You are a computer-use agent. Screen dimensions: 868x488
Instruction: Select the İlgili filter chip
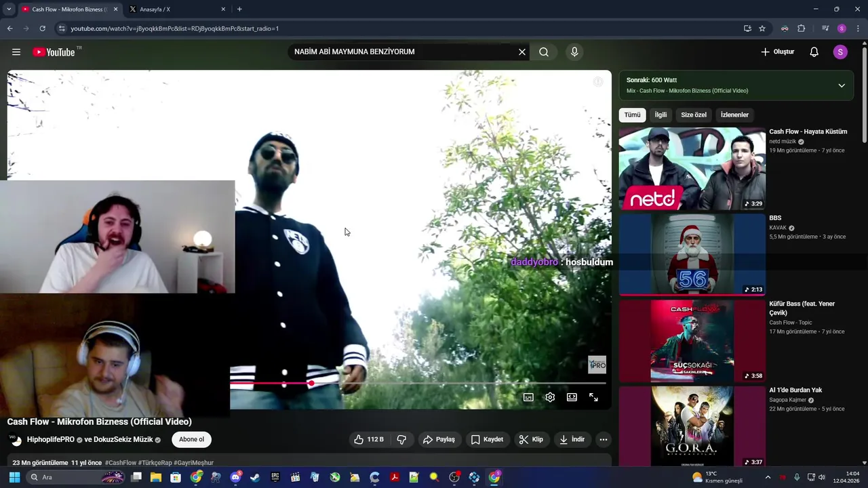(x=660, y=115)
